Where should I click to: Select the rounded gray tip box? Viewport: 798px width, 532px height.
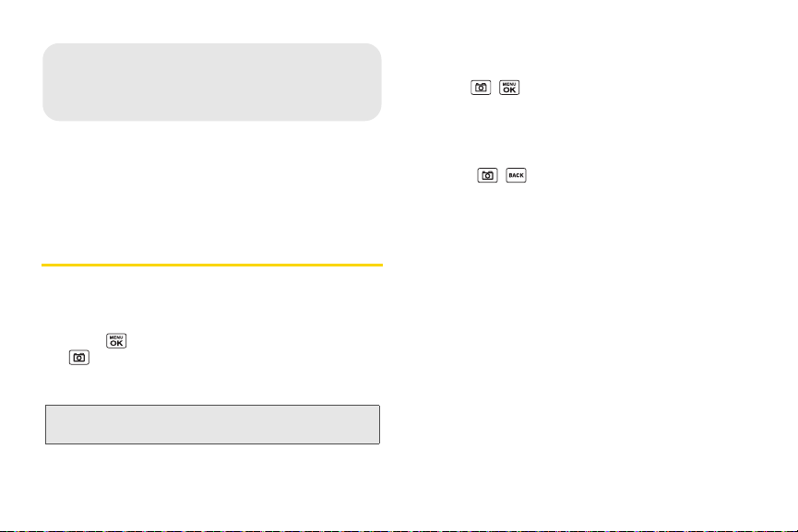tap(211, 82)
